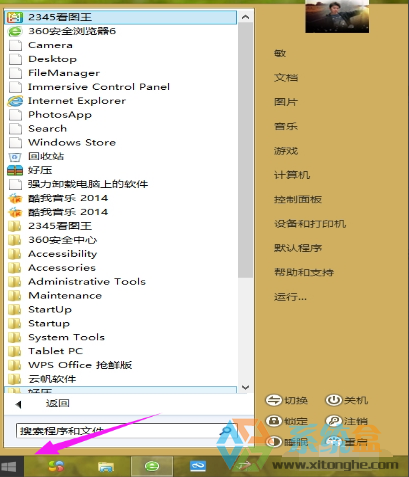The width and height of the screenshot is (409, 477).
Task: Expand the System Tools folder
Action: (121, 337)
